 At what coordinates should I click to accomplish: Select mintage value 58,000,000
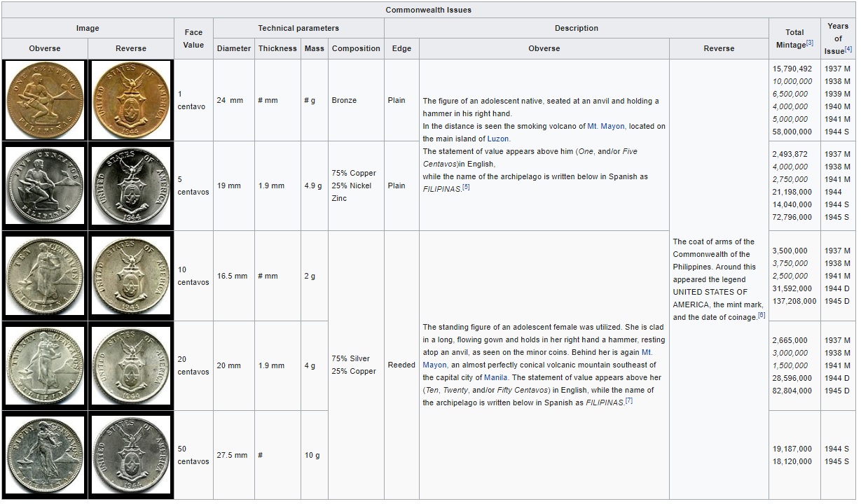tap(792, 132)
